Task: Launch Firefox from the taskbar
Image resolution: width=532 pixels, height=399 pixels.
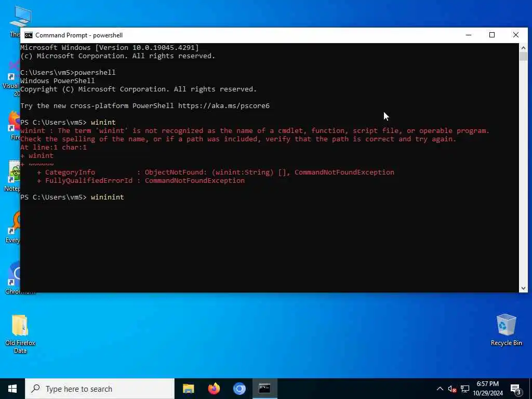Action: [x=214, y=389]
